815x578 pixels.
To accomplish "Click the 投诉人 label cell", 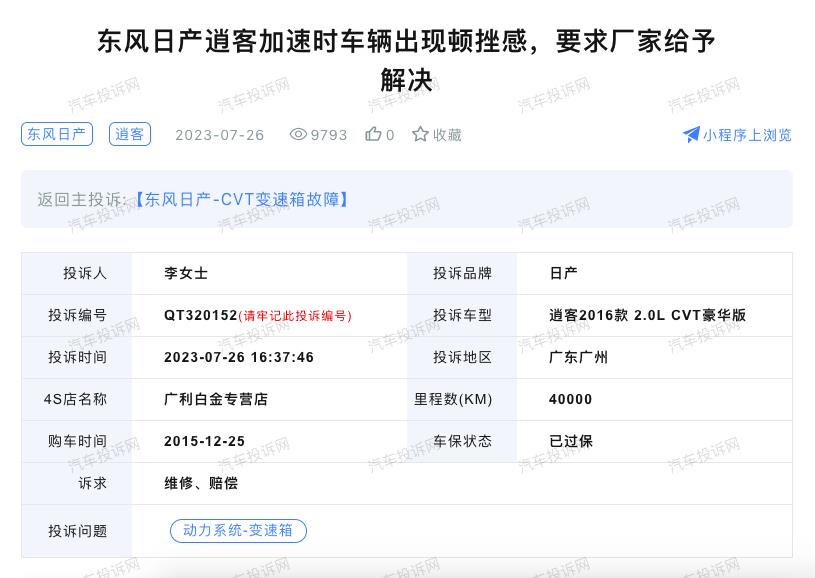I will [77, 273].
